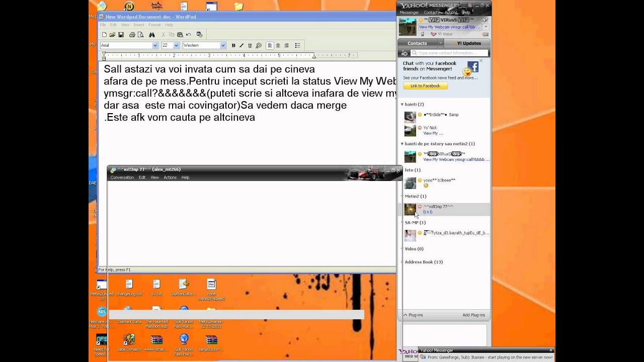The image size is (644, 362).
Task: Click the Video (0) group label
Action: click(414, 249)
